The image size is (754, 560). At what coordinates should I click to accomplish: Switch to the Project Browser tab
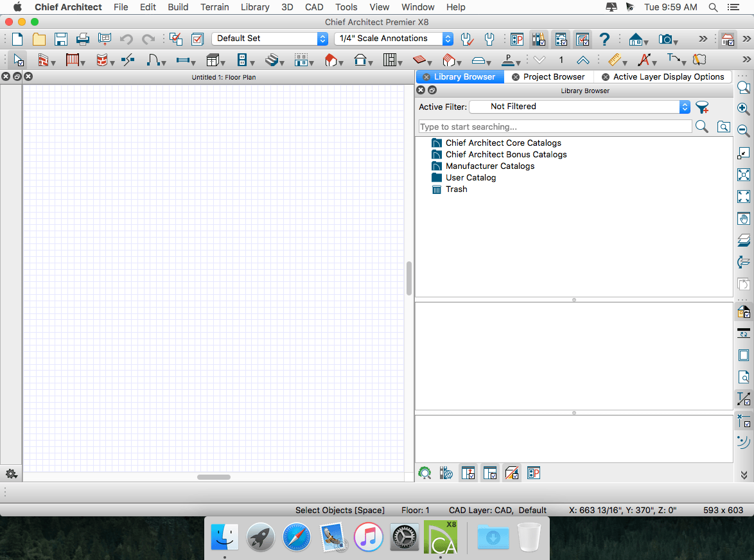[x=548, y=77]
